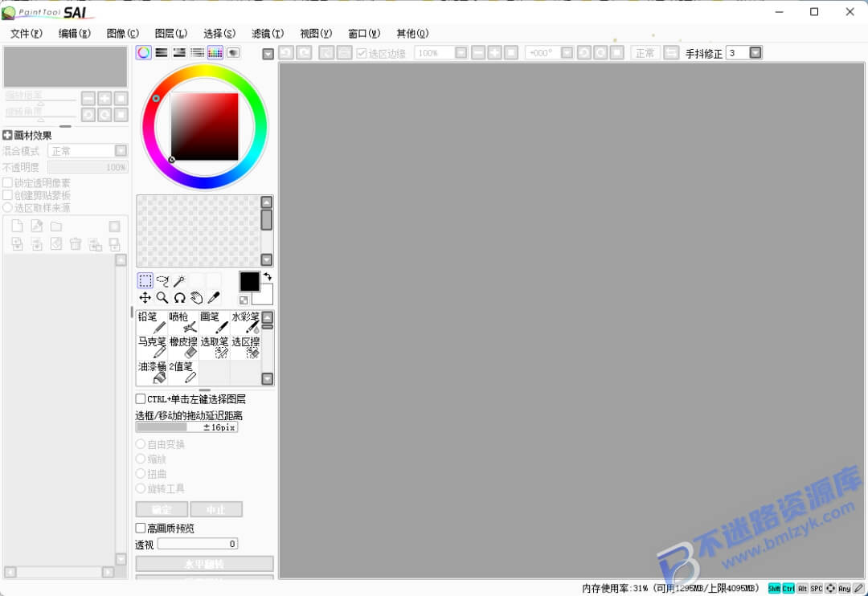Toggle the HSV slider panel icon
Screen dimensions: 868x596
click(179, 52)
